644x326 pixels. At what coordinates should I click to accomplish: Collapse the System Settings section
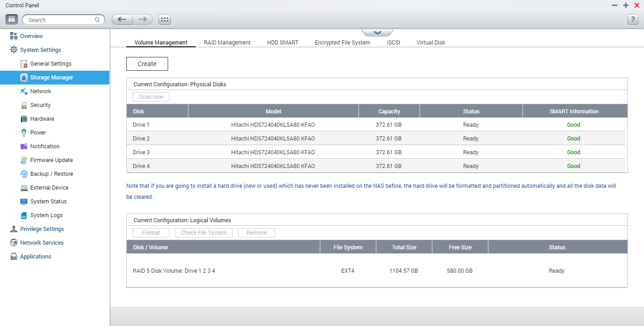click(x=40, y=50)
